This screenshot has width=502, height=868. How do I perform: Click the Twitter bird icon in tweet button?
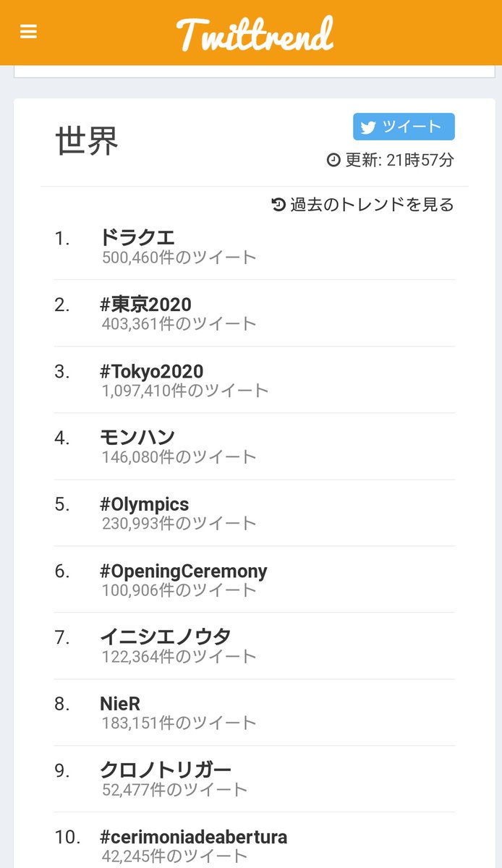[368, 127]
